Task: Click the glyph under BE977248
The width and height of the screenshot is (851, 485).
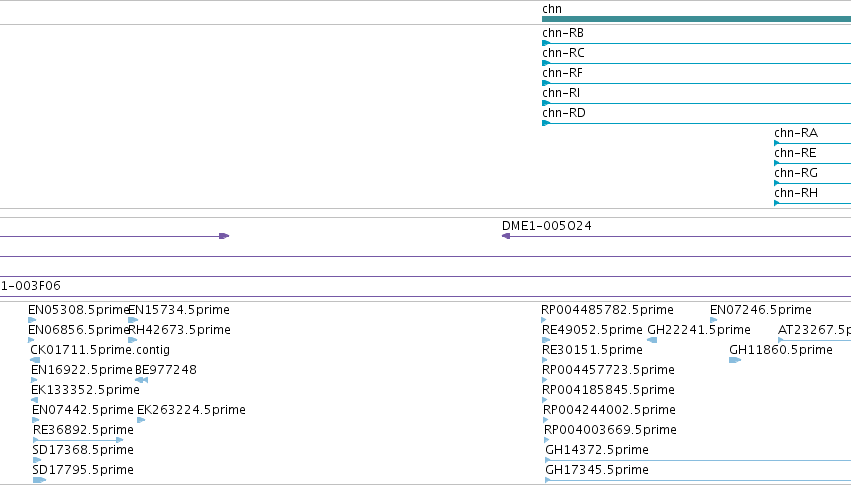Action: click(x=141, y=380)
